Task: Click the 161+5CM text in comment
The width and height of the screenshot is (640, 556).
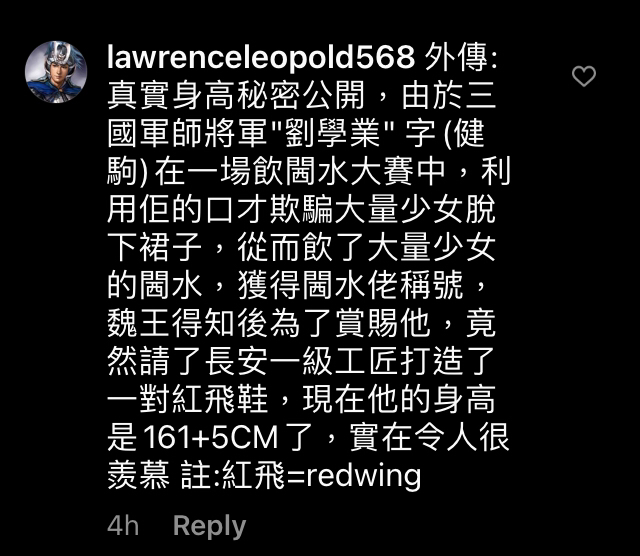Action: pyautogui.click(x=211, y=437)
